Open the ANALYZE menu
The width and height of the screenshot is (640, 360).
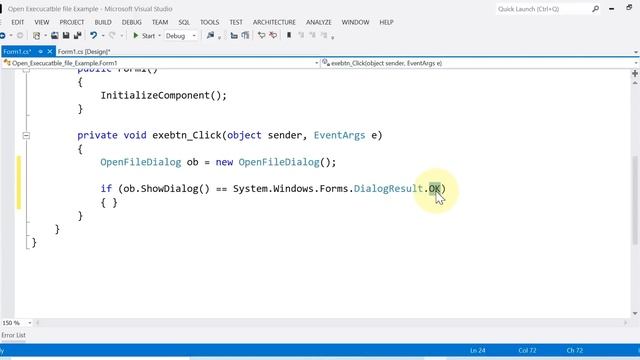[x=319, y=22]
